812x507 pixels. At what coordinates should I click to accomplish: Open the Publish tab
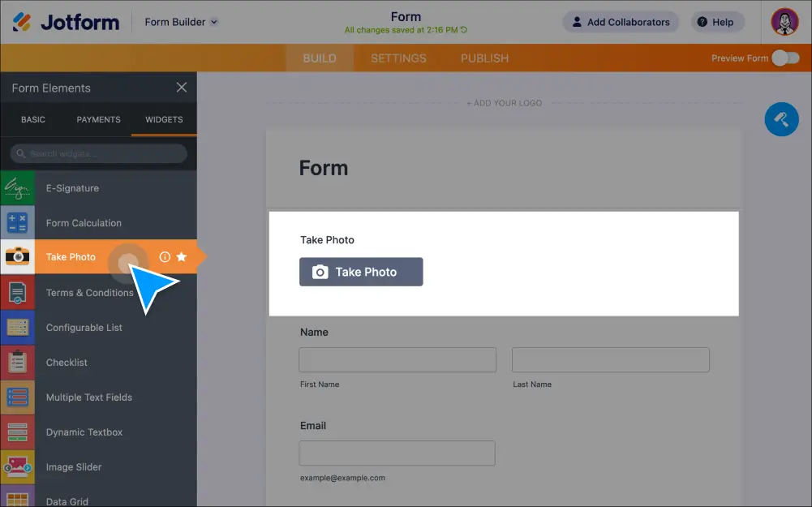[484, 58]
